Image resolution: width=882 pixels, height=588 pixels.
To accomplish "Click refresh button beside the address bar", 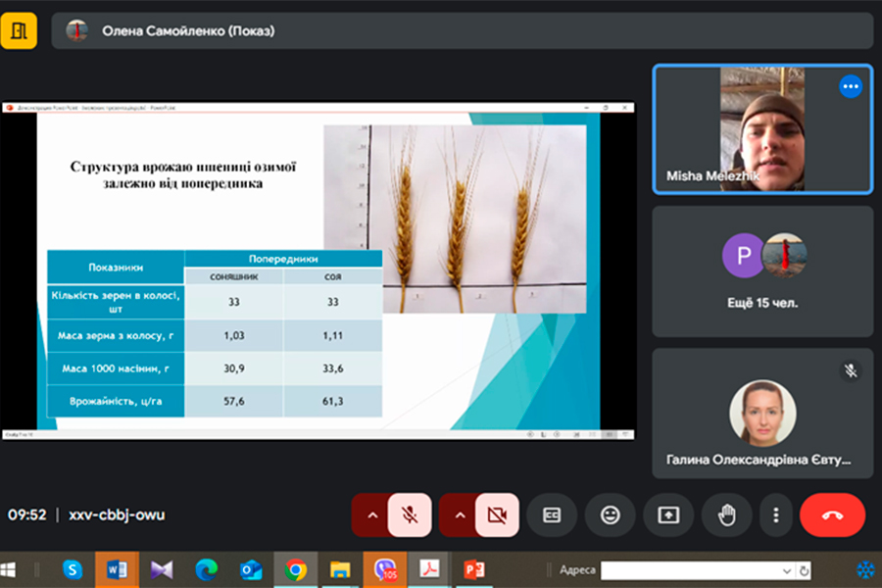I will coord(805,570).
